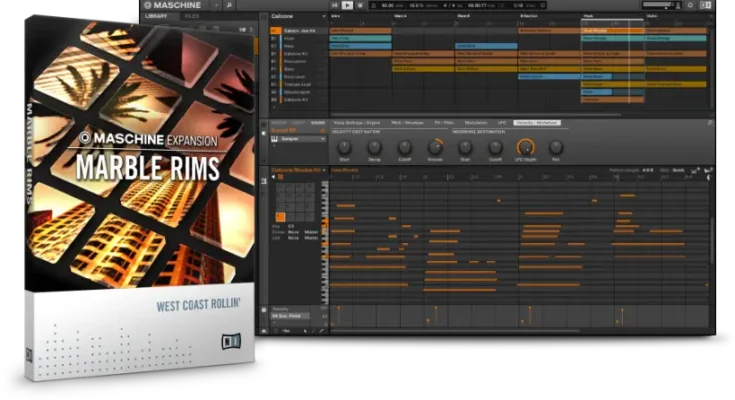Click the Cutoff knob under Velocity Destination
Viewport: 735px width, 400px height.
click(405, 147)
